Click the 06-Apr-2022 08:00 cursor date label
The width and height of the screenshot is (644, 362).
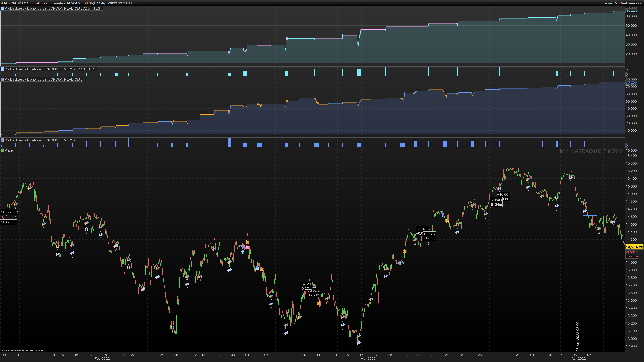(x=577, y=336)
